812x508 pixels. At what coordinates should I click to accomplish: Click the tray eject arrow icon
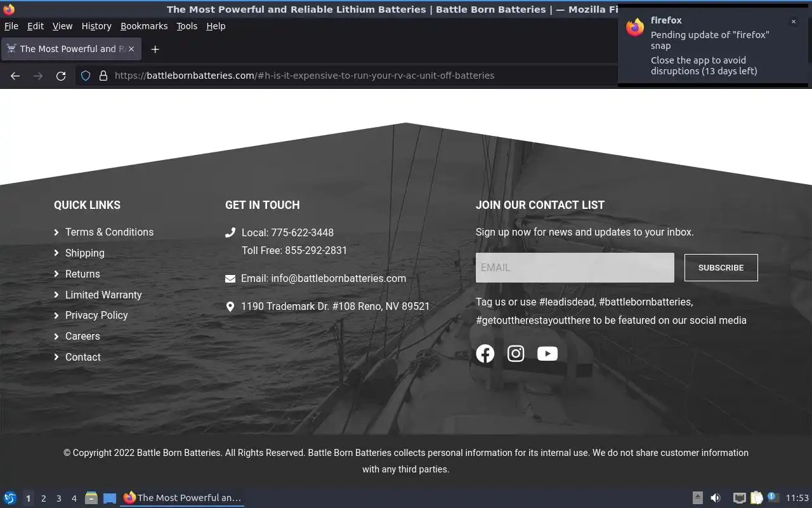click(697, 498)
